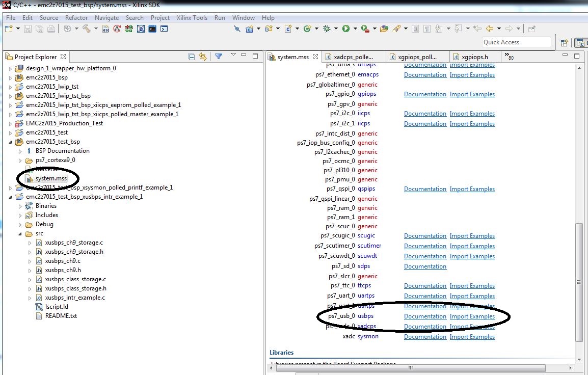Click the Debug bug icon in toolbar
This screenshot has height=375, width=588.
(x=327, y=29)
